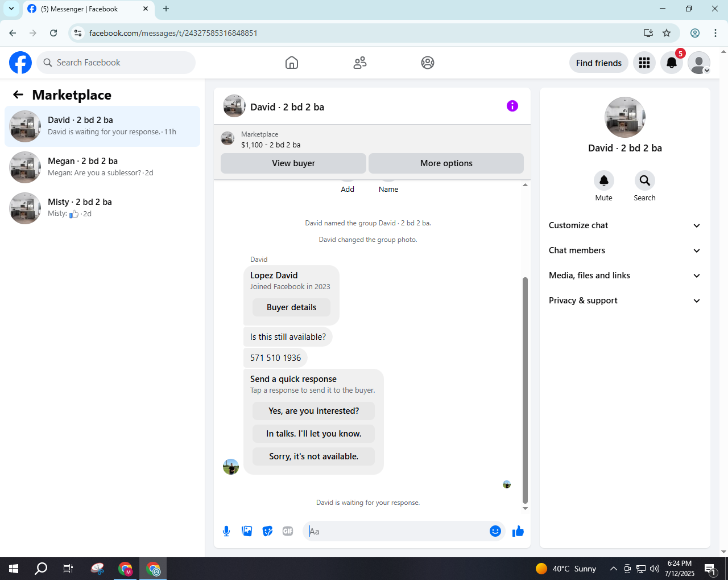The image size is (728, 580).
Task: Send quick response Yes, are you interested?
Action: [x=314, y=411]
